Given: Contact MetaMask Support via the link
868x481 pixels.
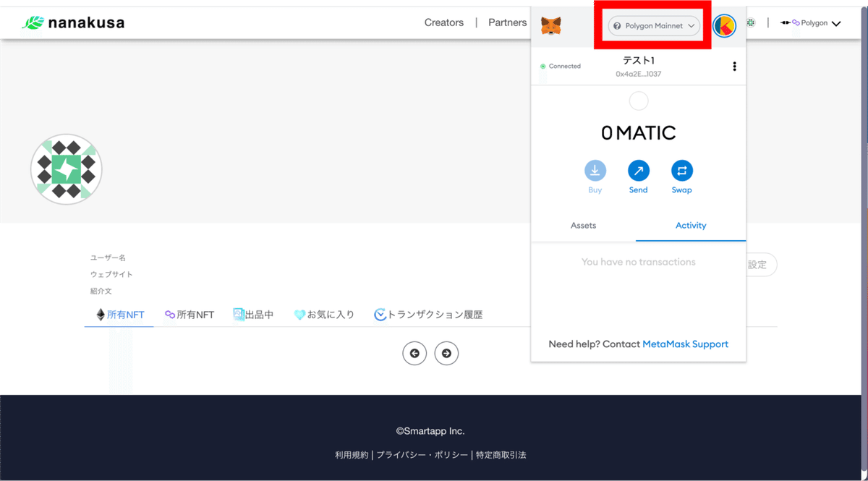Looking at the screenshot, I should tap(684, 344).
